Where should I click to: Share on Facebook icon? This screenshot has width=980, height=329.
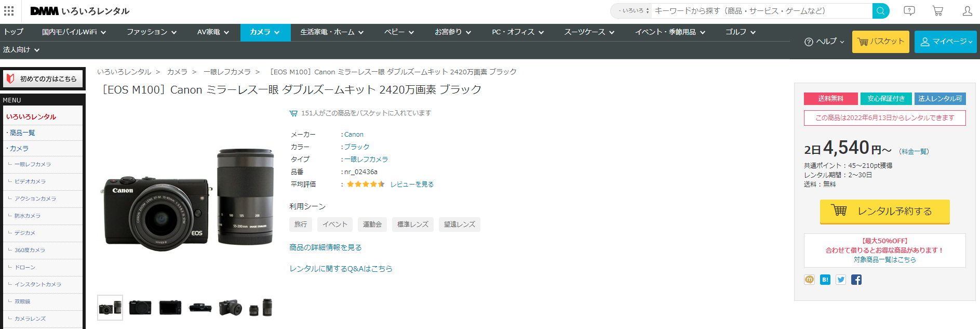click(856, 280)
